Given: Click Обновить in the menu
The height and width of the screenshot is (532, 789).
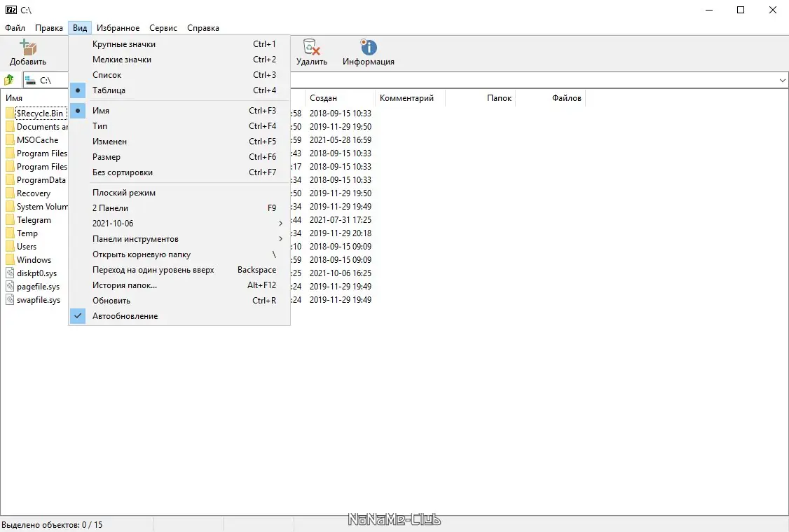Looking at the screenshot, I should pos(179,301).
